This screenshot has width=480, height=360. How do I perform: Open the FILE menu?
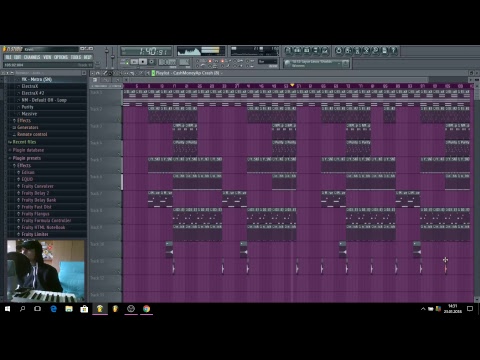tap(8, 57)
